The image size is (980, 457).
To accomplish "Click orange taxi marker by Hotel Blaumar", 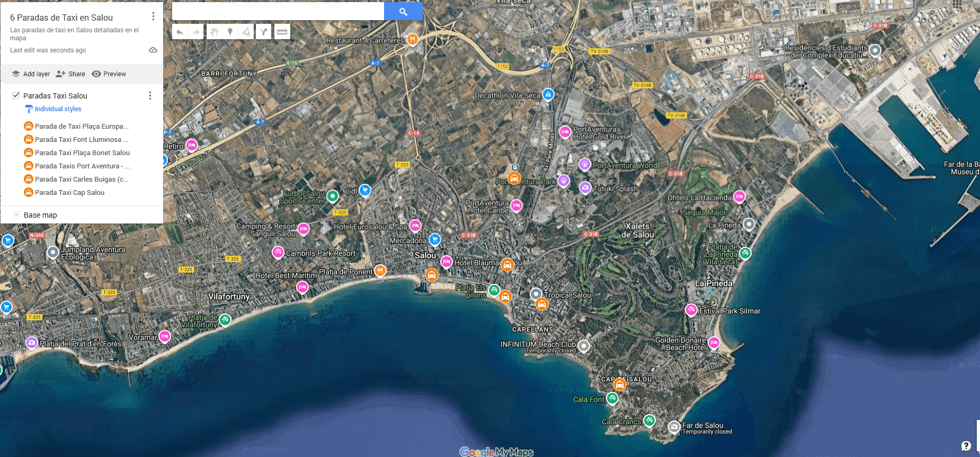I will pos(507,264).
